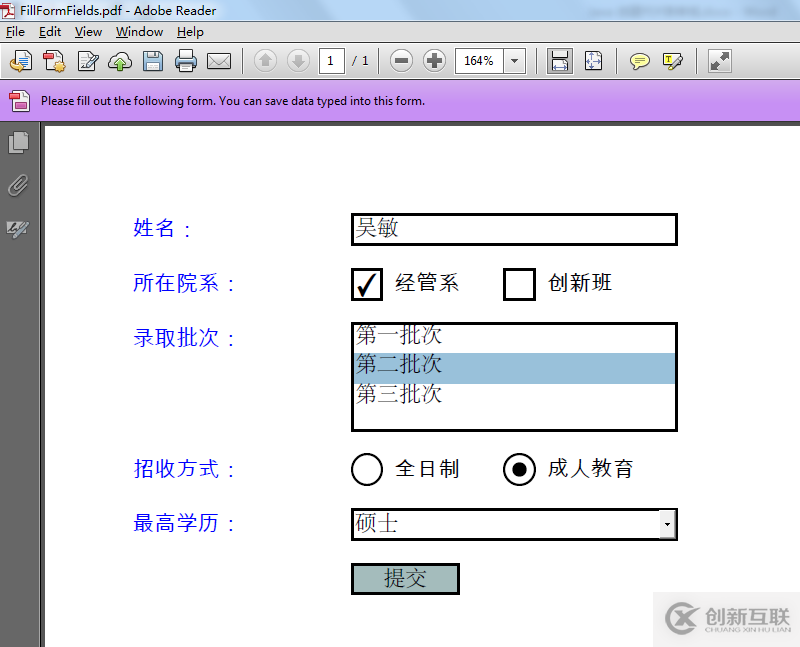Viewport: 800px width, 647px height.
Task: Select the 成人教育 radio button
Action: point(519,469)
